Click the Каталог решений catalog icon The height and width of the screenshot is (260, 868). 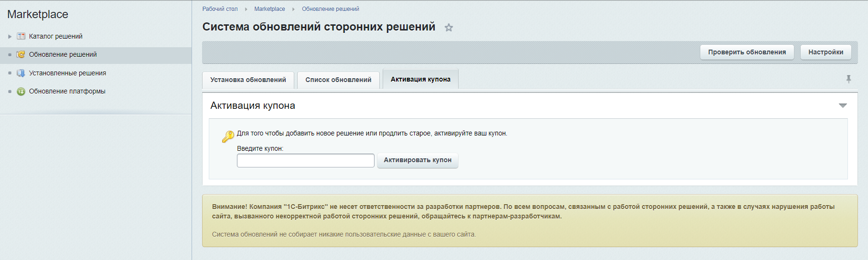(21, 36)
